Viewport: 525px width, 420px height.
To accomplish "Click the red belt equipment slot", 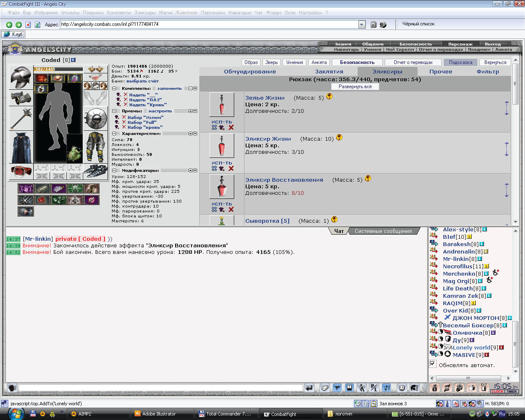I will click(21, 172).
